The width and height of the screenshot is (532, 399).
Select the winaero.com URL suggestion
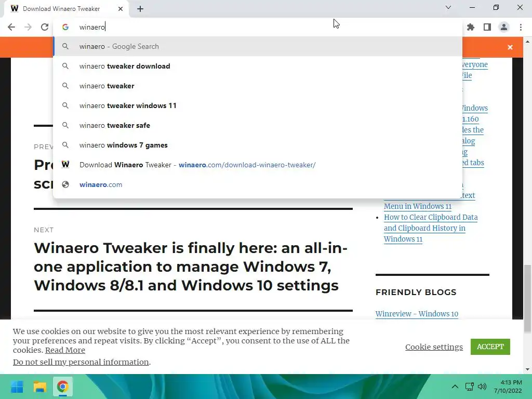tap(258, 184)
